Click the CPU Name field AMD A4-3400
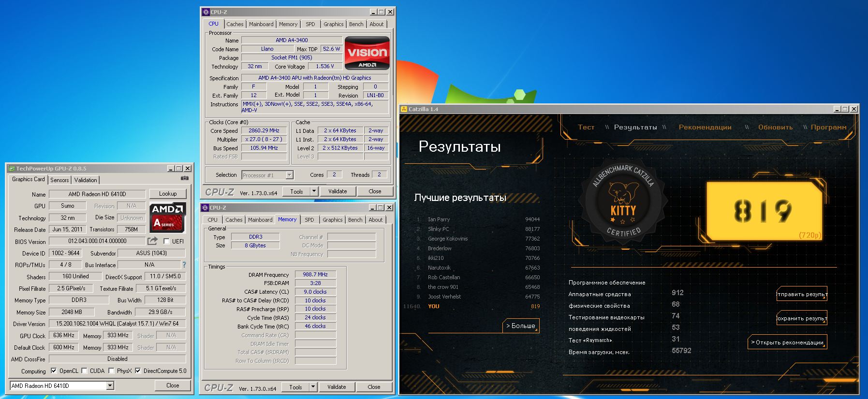The width and height of the screenshot is (868, 399). tap(292, 40)
